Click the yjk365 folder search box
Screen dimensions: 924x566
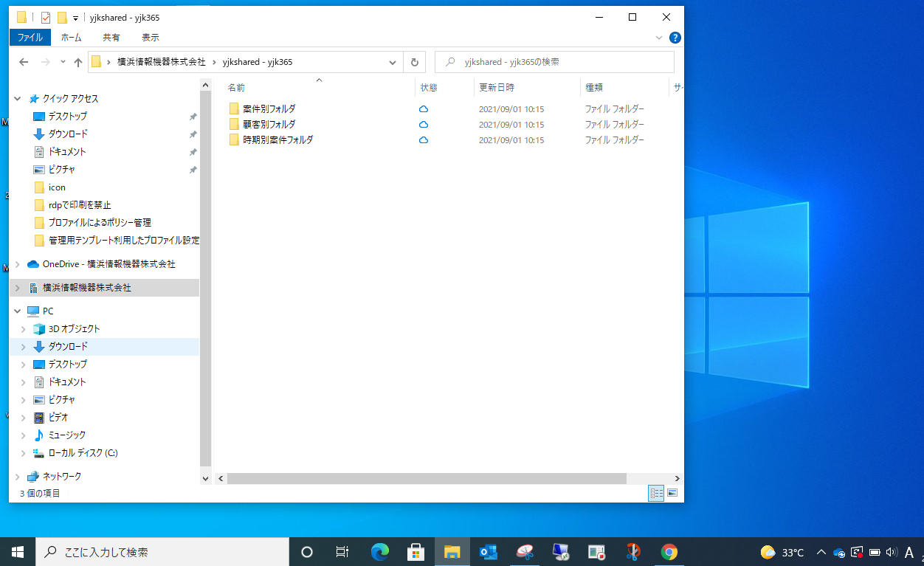(561, 63)
